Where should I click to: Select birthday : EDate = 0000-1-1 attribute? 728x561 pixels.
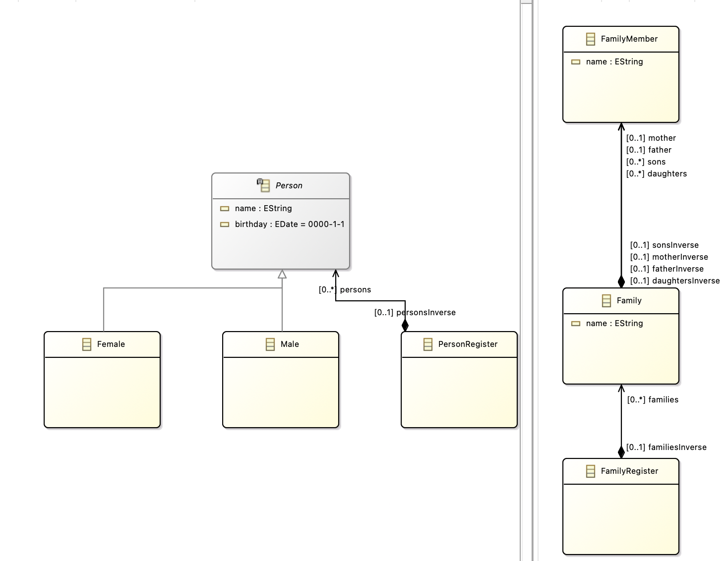(x=290, y=224)
